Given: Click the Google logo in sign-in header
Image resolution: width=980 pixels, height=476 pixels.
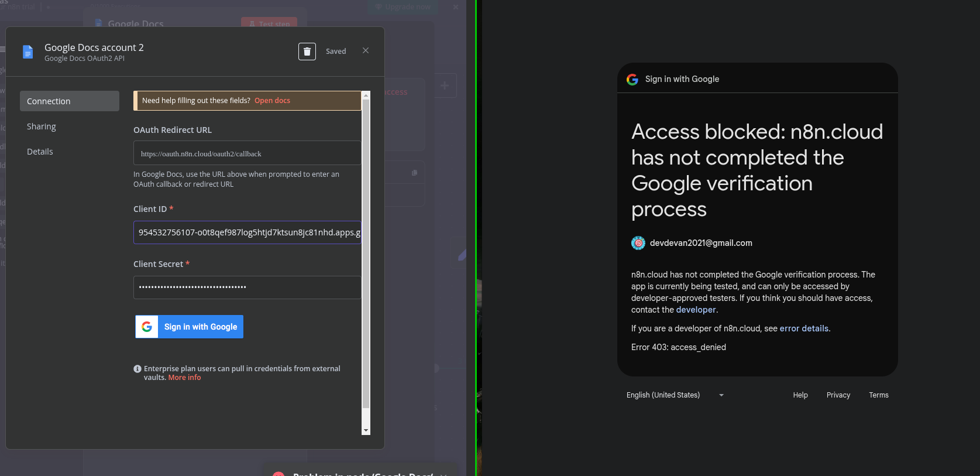Looking at the screenshot, I should (632, 79).
